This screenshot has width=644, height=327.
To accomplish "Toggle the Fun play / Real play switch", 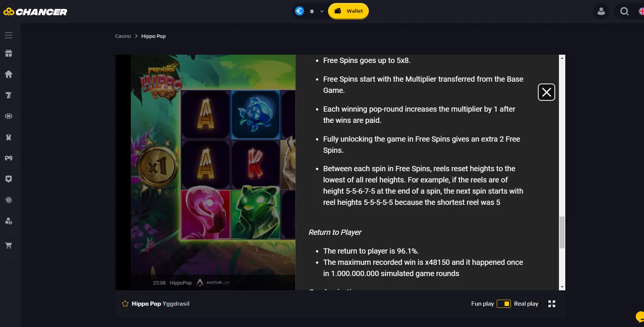I will (504, 304).
